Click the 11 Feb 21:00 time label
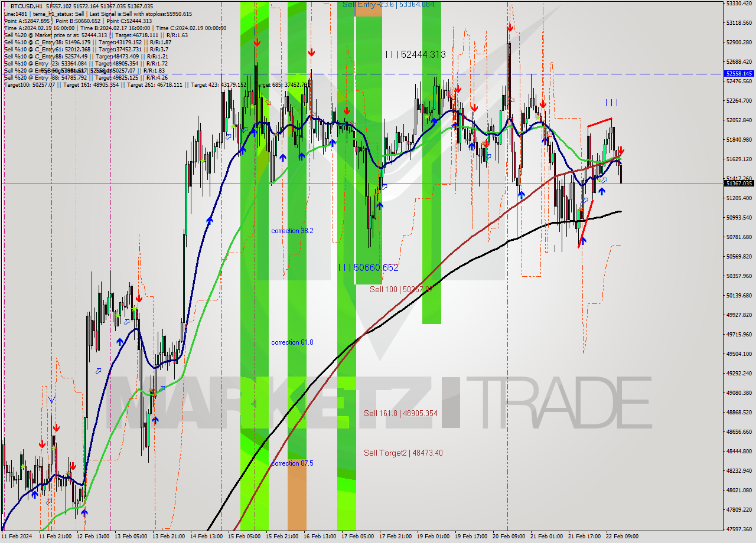This screenshot has height=543, width=756. (x=56, y=537)
